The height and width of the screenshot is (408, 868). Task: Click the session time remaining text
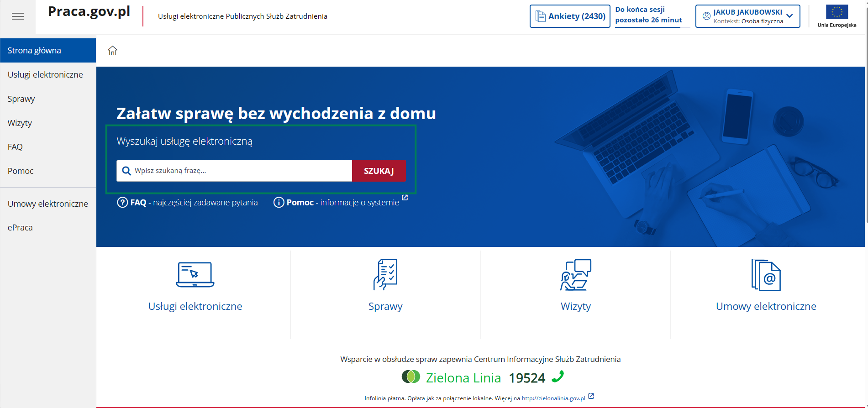648,15
